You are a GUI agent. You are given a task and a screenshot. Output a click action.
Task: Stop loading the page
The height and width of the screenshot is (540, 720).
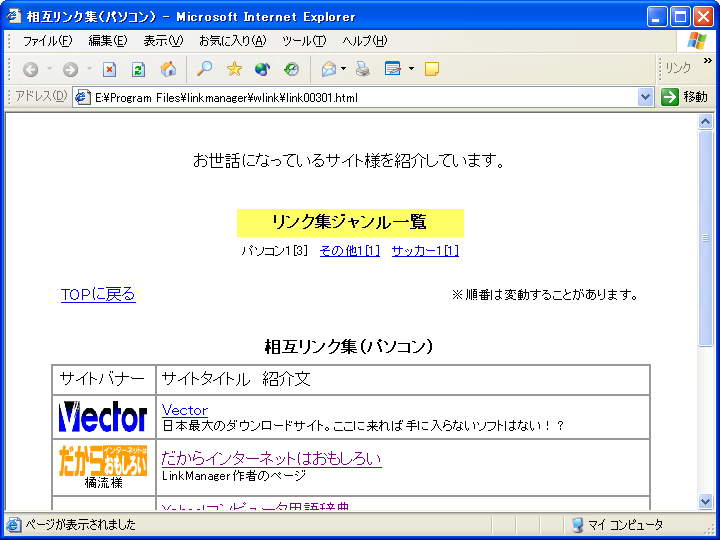(x=109, y=69)
